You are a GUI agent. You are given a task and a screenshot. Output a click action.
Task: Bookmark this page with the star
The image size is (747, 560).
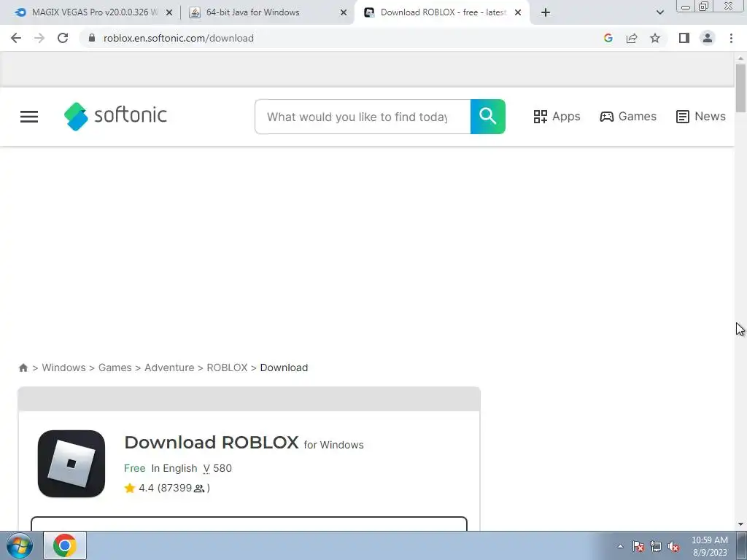(655, 38)
